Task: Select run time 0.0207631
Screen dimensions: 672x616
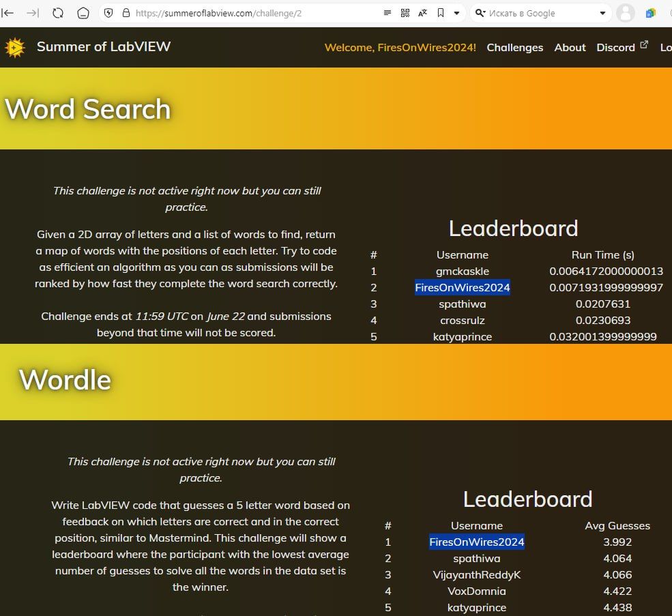Action: tap(602, 304)
